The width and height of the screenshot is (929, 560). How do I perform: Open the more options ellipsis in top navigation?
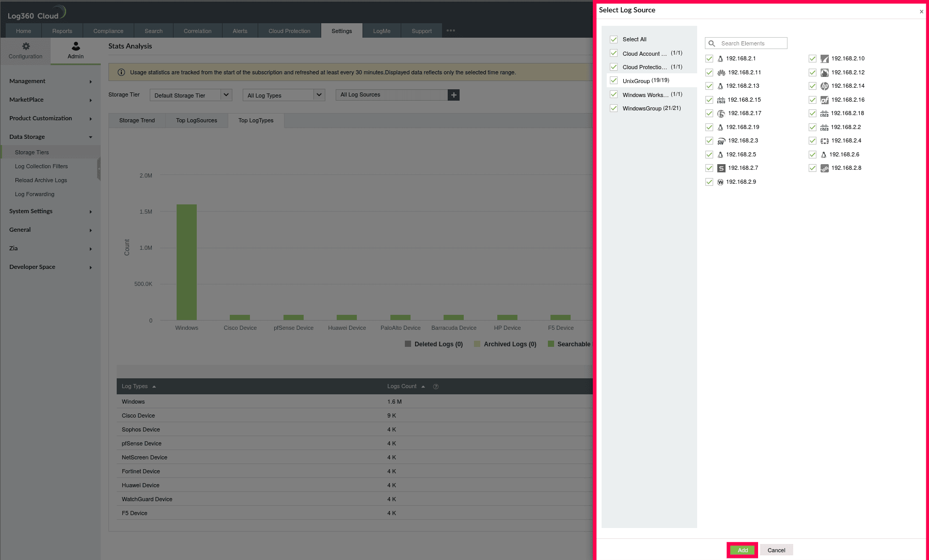tap(451, 30)
